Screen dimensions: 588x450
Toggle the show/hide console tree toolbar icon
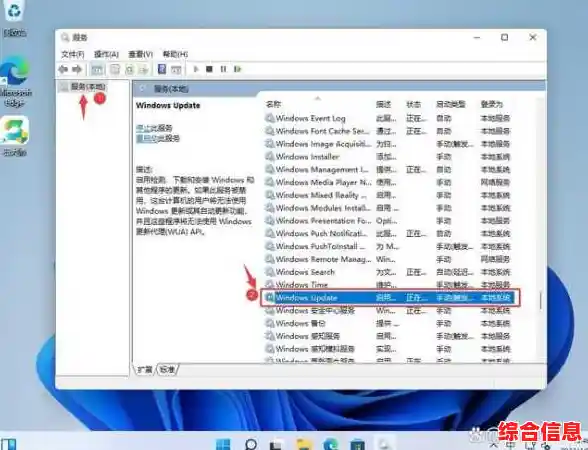(97, 69)
